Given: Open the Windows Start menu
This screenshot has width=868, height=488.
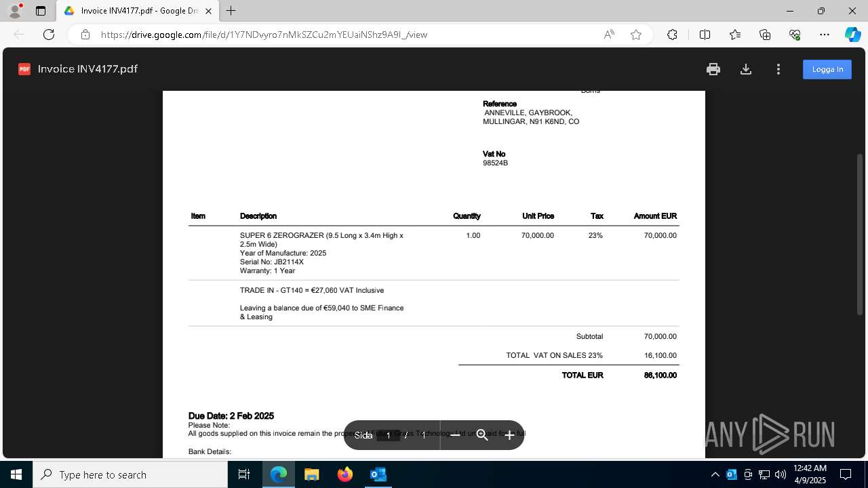Looking at the screenshot, I should point(16,474).
